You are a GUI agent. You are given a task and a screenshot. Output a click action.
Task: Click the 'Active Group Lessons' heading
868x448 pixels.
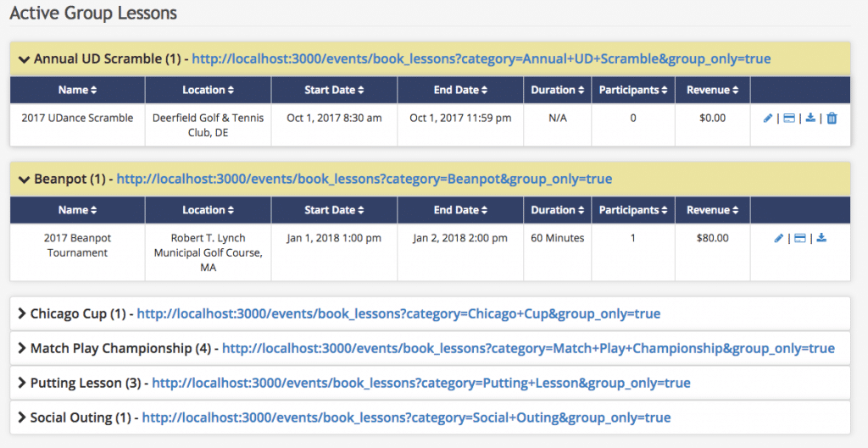[93, 13]
